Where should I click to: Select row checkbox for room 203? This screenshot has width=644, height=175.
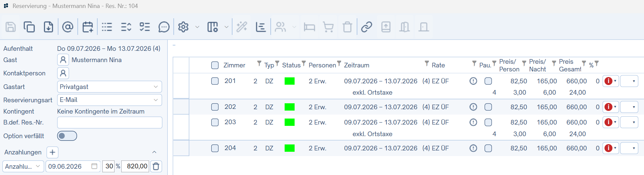coord(215,122)
